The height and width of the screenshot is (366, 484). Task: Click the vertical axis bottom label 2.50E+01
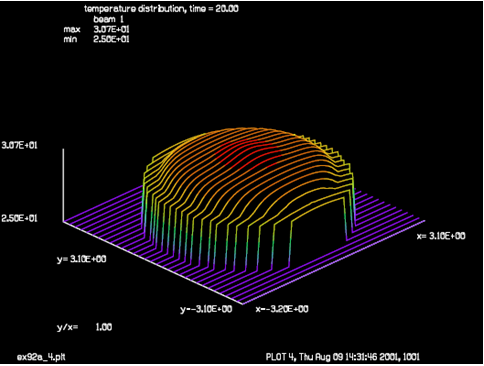coord(20,218)
